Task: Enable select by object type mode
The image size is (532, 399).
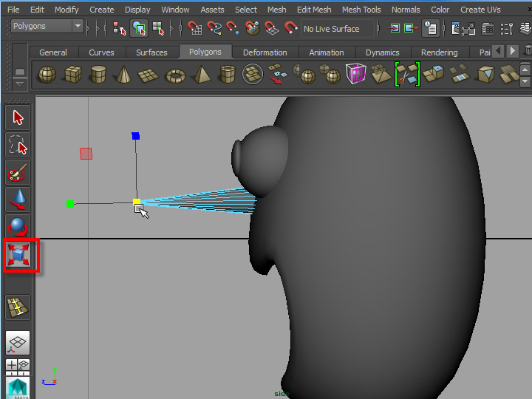Action: 139,29
